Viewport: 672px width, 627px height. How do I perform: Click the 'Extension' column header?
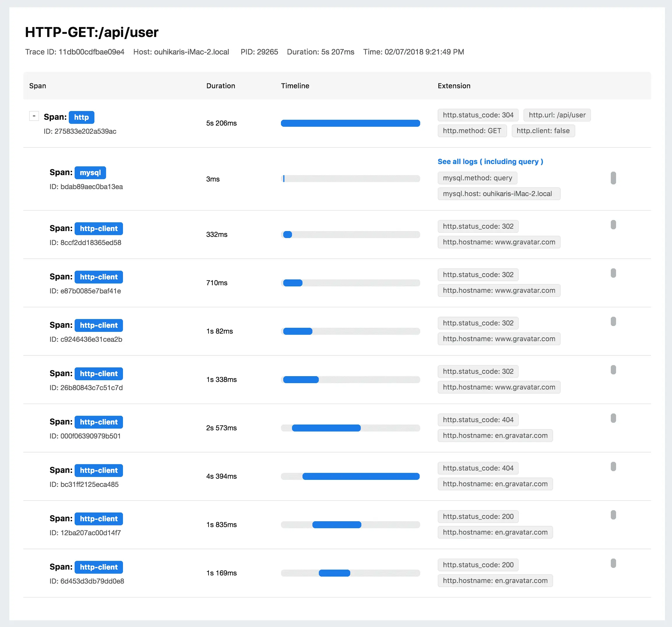[x=454, y=86]
